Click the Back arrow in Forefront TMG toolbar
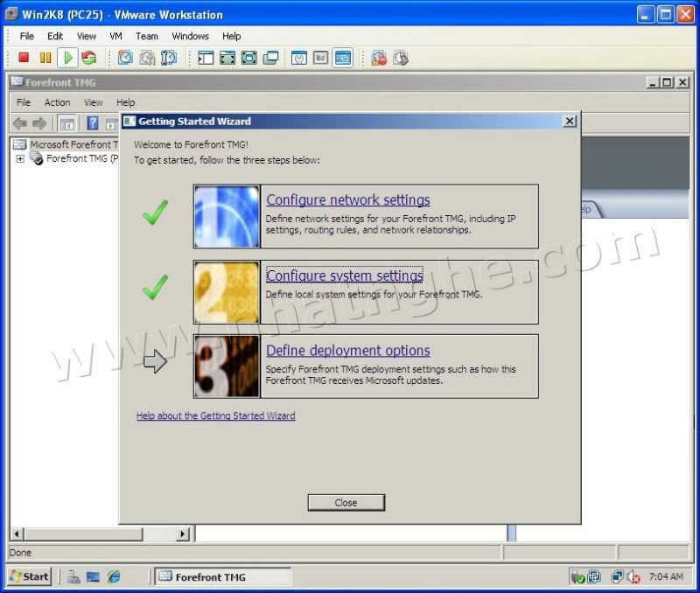This screenshot has width=700, height=593. coord(20,122)
